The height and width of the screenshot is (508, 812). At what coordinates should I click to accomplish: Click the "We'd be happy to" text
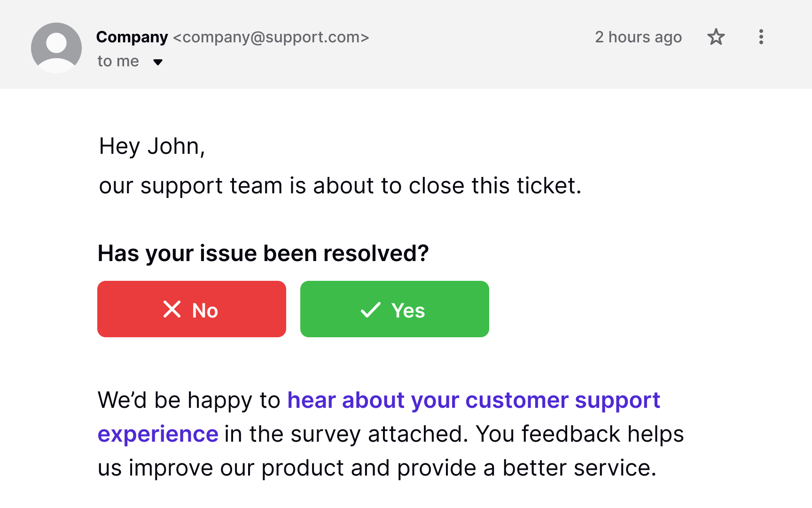click(x=189, y=400)
